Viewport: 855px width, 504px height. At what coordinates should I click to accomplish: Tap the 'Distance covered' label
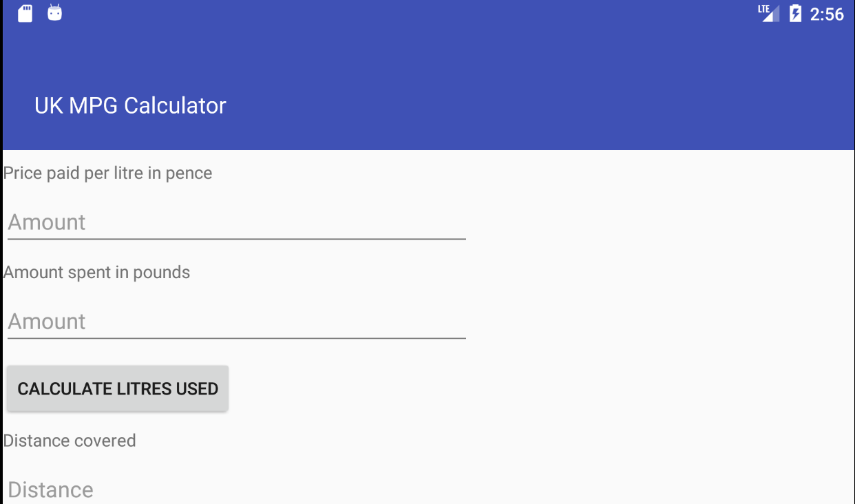70,441
